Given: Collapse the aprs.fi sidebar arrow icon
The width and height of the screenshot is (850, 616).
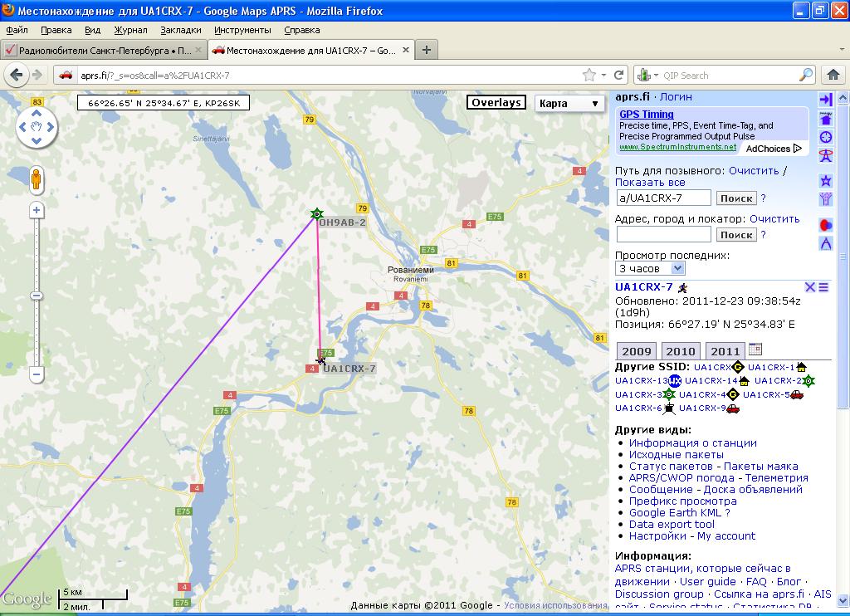Looking at the screenshot, I should pyautogui.click(x=826, y=100).
